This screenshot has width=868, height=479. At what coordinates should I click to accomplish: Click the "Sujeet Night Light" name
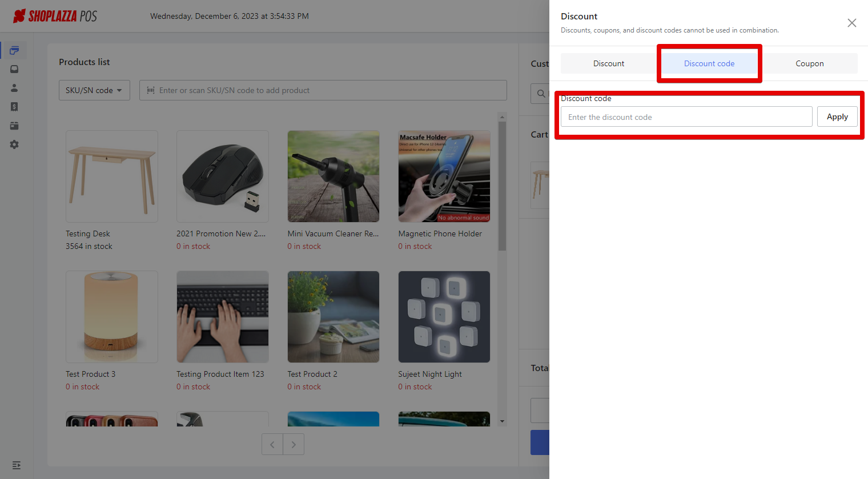point(430,374)
